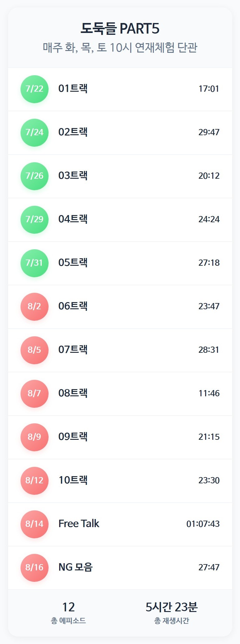
Task: Play the 04트랙 episode
Action: tap(73, 219)
